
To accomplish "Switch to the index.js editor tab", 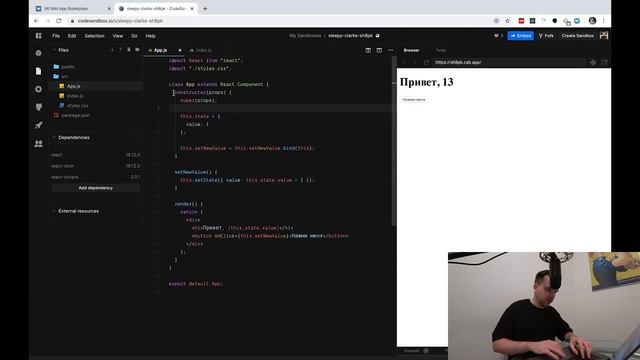I will [201, 50].
